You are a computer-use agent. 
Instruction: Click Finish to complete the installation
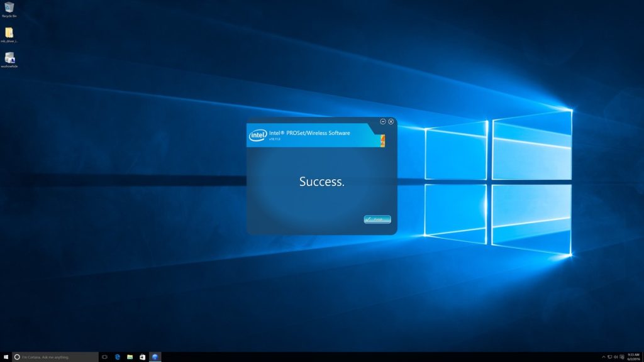point(377,219)
